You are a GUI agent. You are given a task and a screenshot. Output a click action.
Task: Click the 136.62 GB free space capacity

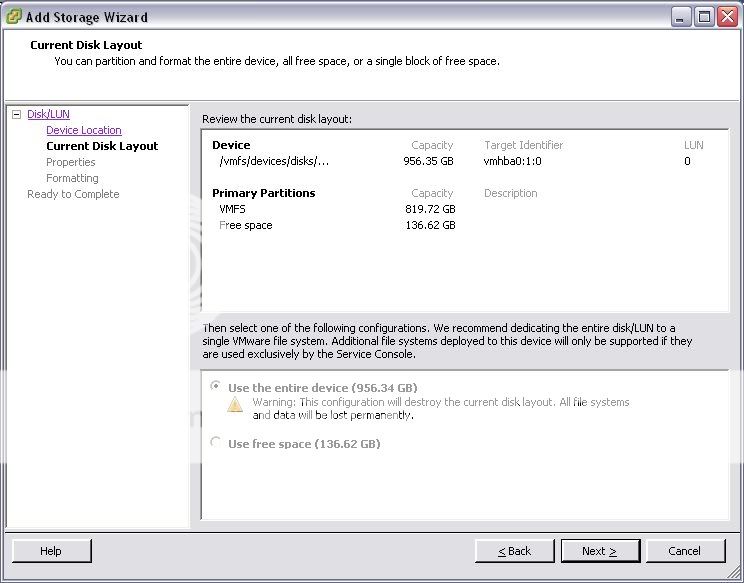(430, 225)
